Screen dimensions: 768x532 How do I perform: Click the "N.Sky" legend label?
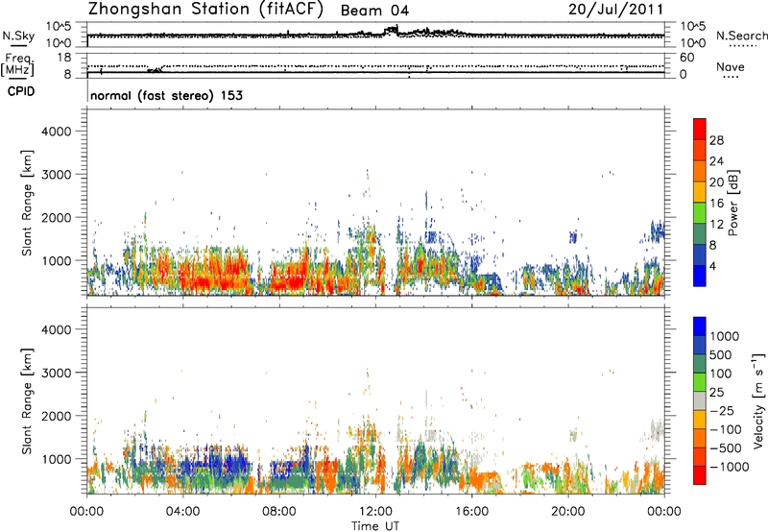click(18, 36)
